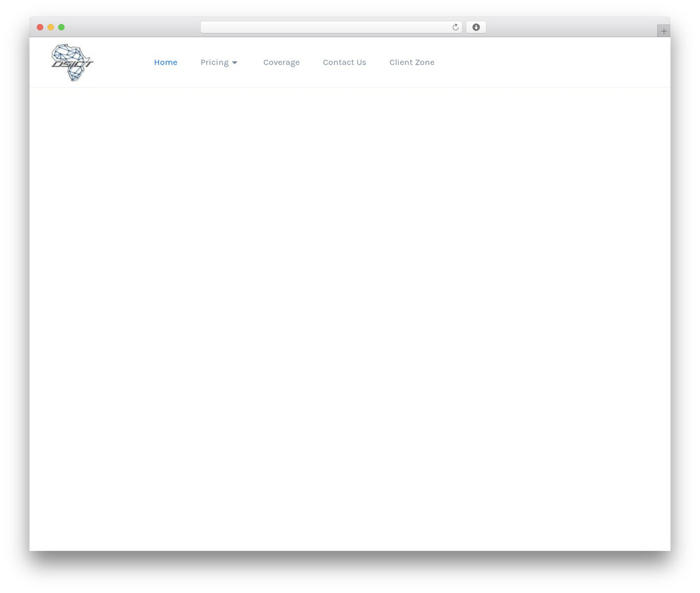Maximize the window using the green button
This screenshot has width=700, height=593.
(61, 27)
